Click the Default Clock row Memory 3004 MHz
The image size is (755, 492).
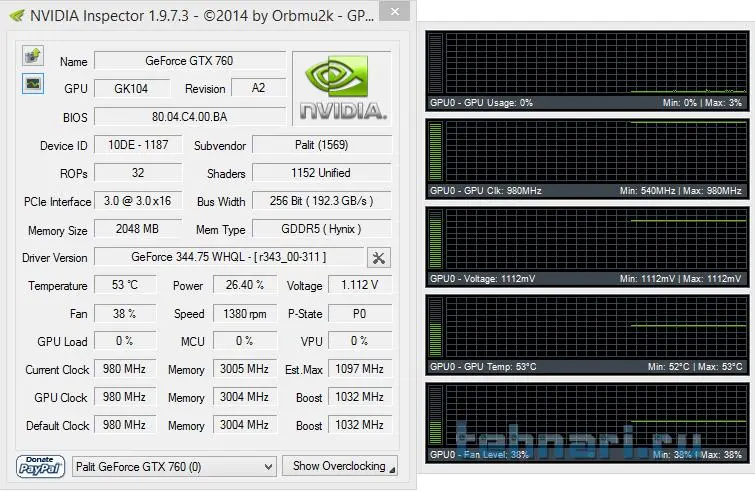coord(245,425)
